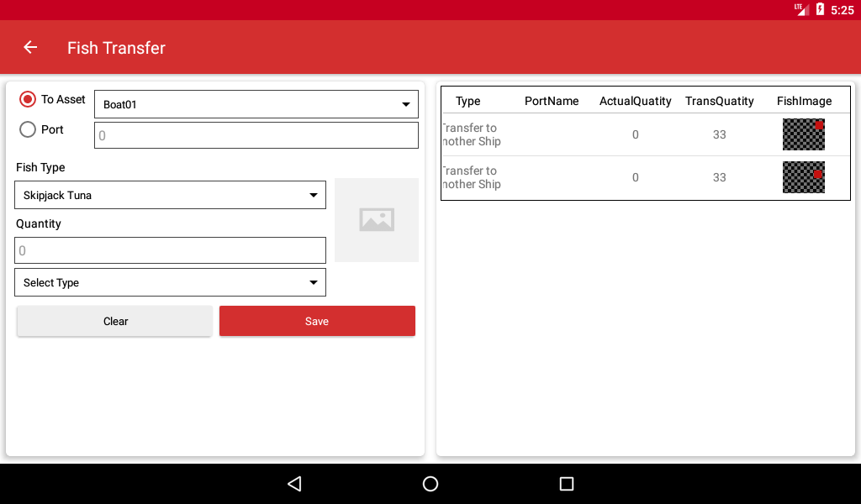Tap Android back navigation icon
The width and height of the screenshot is (861, 504).
pyautogui.click(x=295, y=484)
